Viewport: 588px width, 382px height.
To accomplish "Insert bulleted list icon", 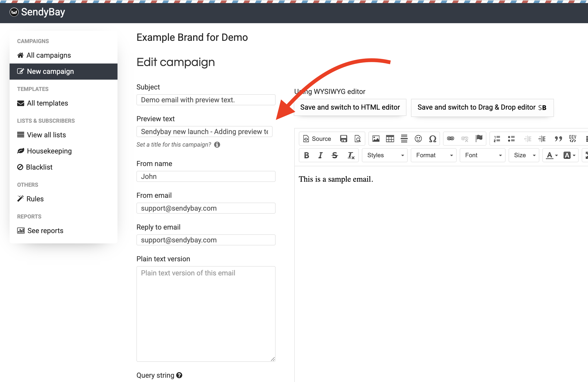I will coord(511,139).
